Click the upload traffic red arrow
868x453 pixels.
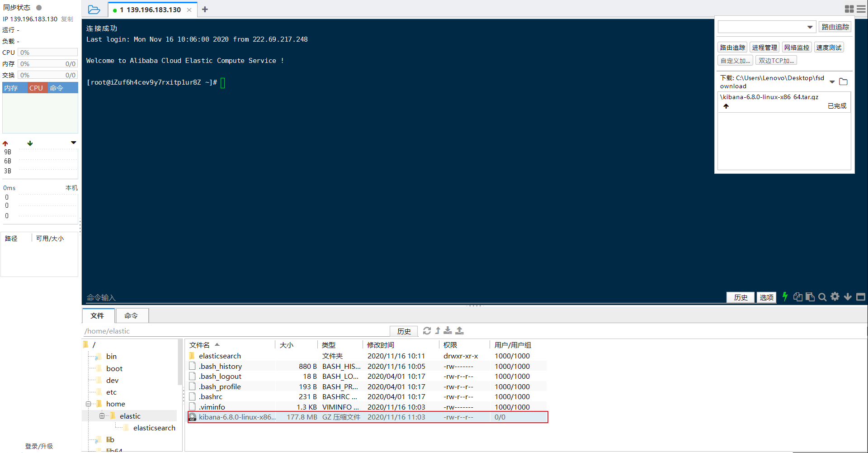(x=5, y=143)
